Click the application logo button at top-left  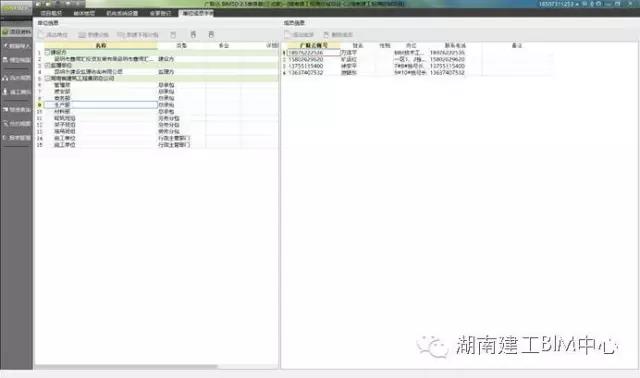click(x=16, y=8)
